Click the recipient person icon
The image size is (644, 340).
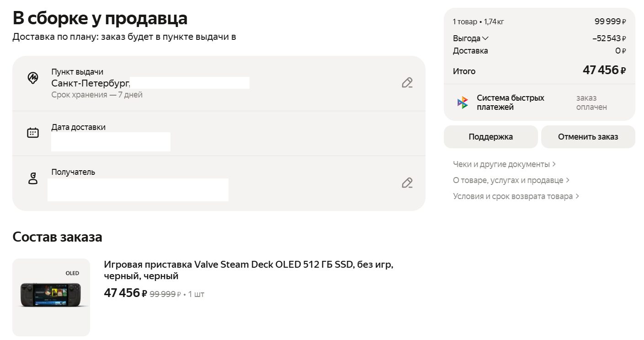pyautogui.click(x=33, y=178)
